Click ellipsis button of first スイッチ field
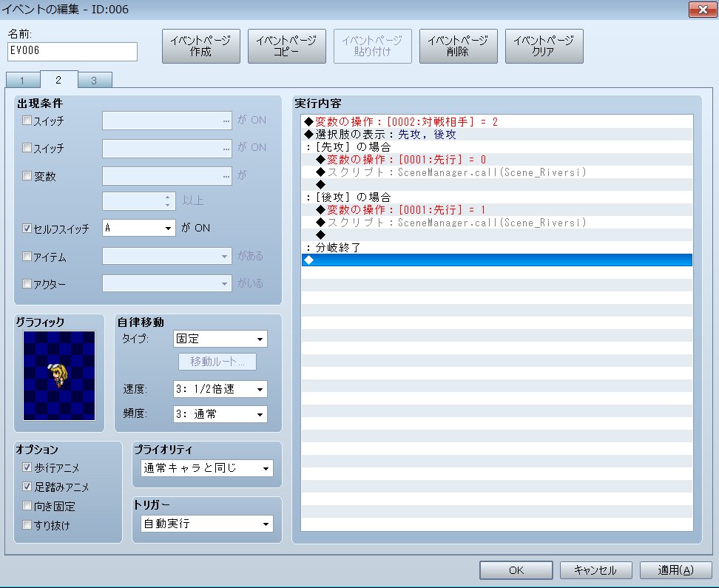 pyautogui.click(x=226, y=121)
